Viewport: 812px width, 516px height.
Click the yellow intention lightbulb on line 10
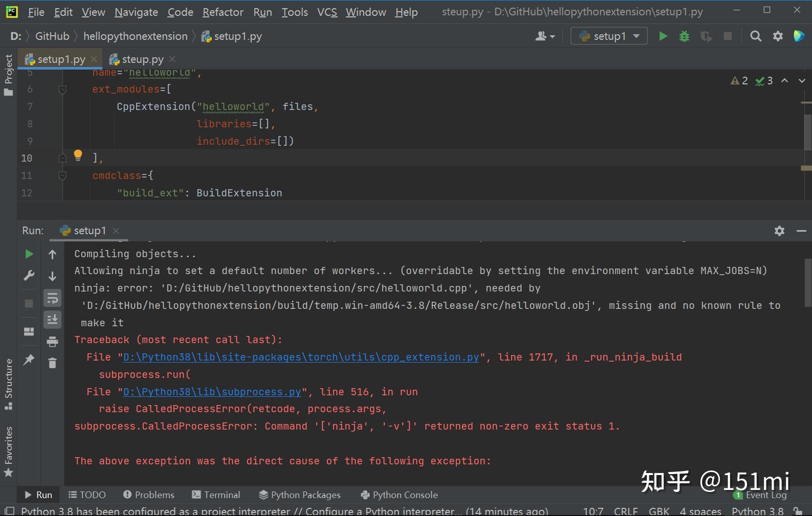tap(78, 155)
